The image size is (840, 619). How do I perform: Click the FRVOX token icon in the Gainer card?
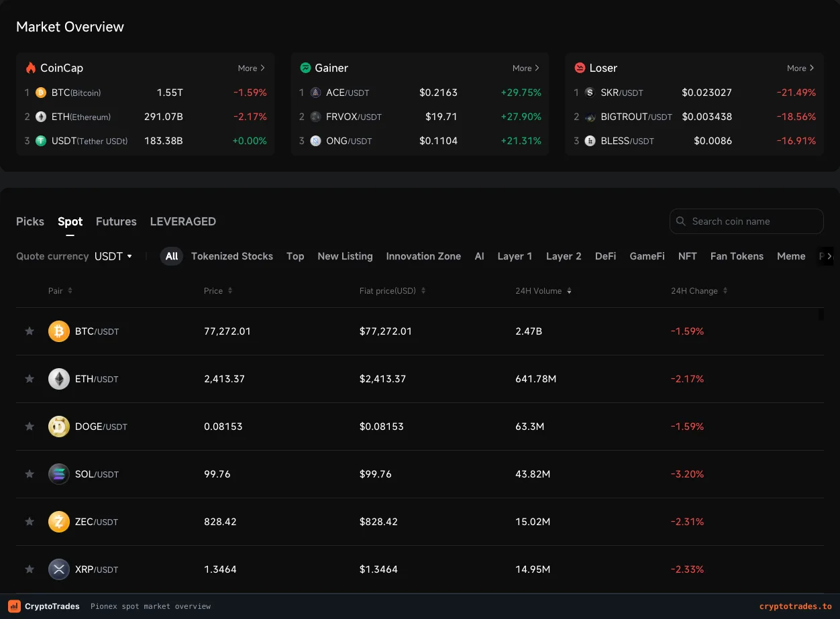point(316,117)
